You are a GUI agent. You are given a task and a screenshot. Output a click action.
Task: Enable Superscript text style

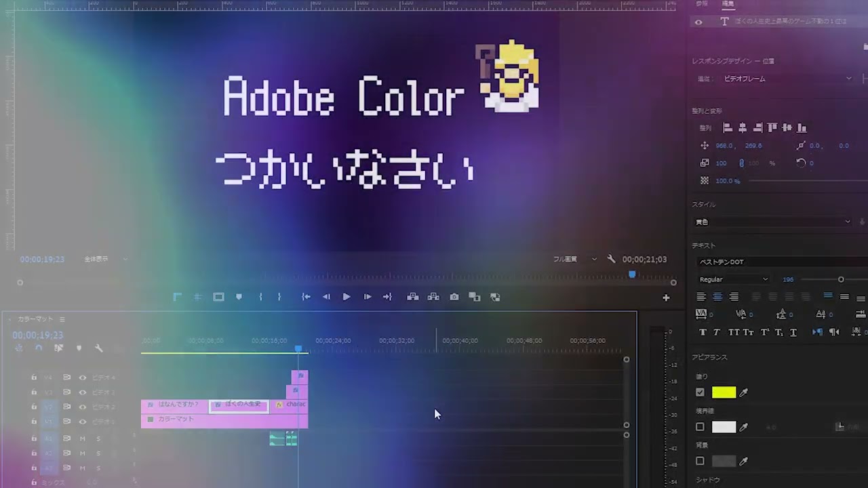click(x=765, y=332)
